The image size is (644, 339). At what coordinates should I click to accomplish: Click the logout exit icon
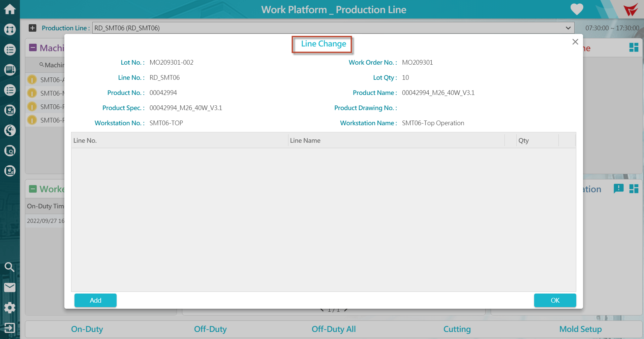coord(9,328)
